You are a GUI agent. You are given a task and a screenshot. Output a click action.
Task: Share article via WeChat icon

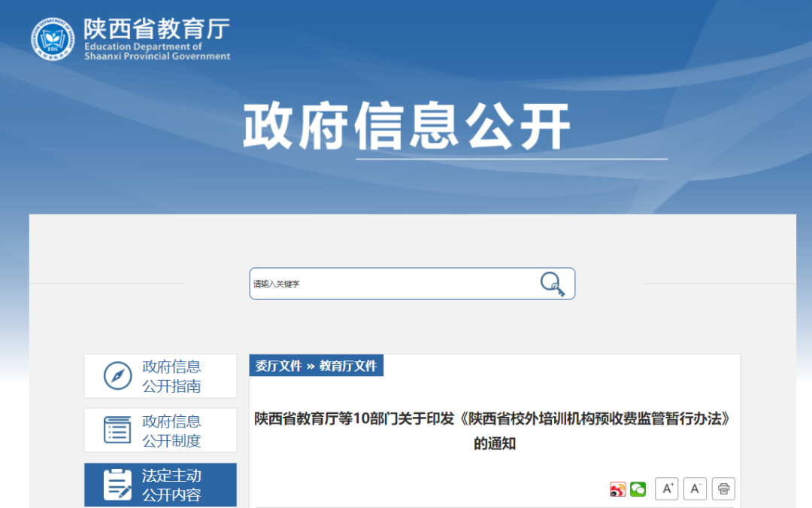click(x=638, y=489)
